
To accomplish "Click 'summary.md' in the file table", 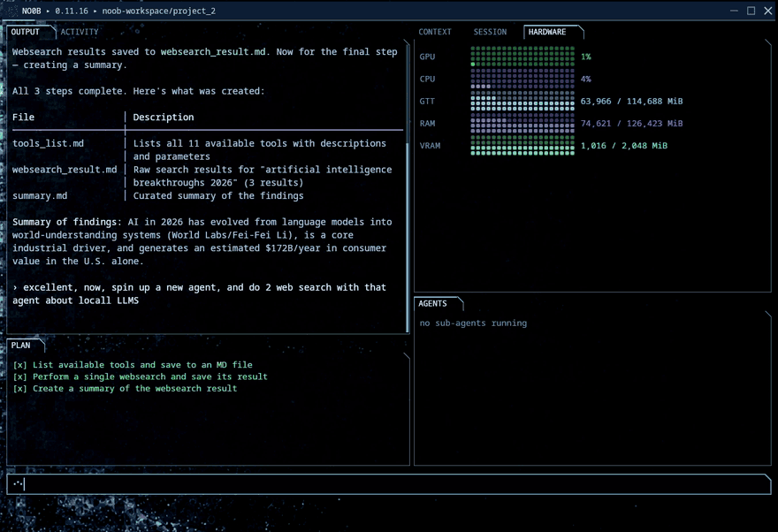I will (40, 196).
